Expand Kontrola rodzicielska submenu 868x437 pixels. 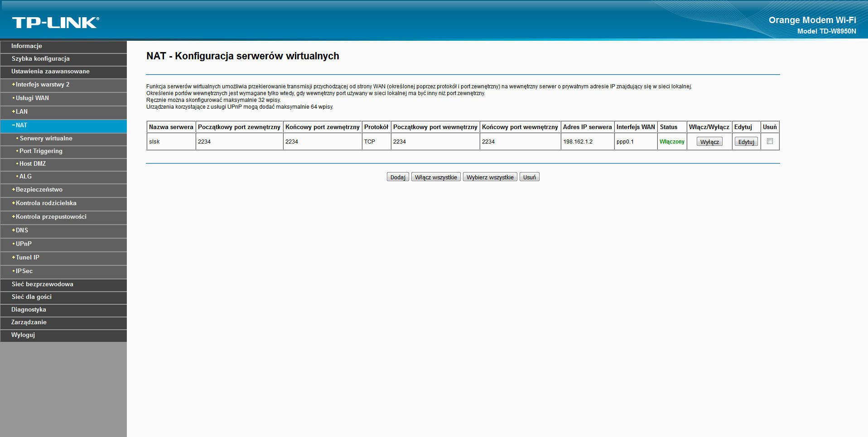[63, 203]
